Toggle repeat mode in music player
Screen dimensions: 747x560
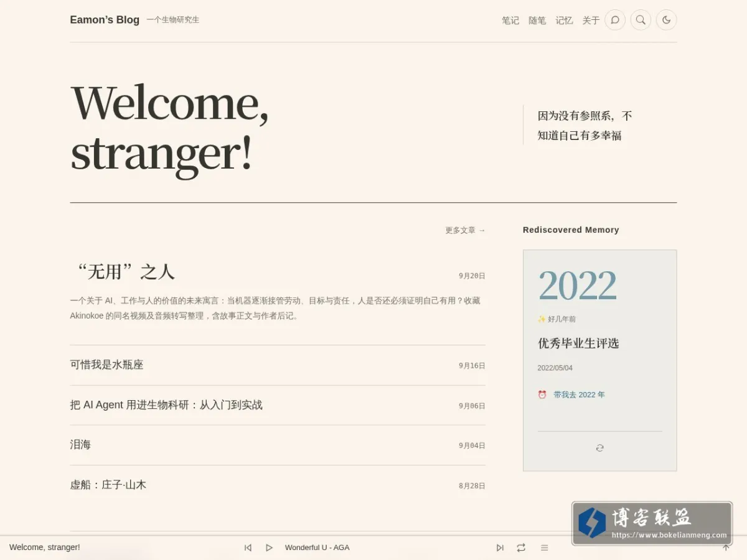(521, 548)
